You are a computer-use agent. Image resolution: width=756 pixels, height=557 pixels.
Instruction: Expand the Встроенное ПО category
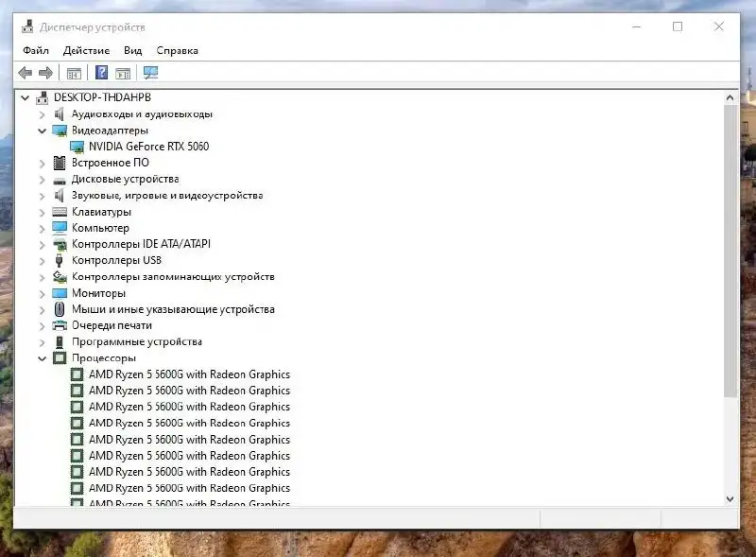coord(42,164)
